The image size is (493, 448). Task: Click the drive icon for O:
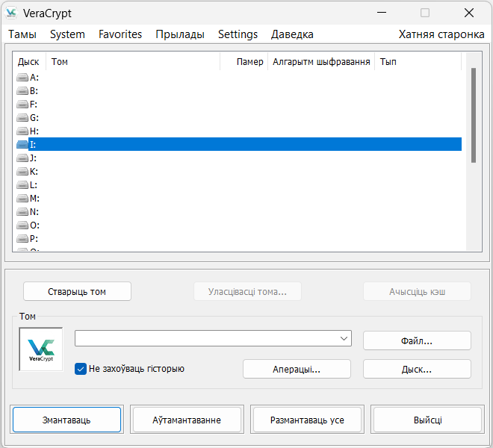coord(22,225)
